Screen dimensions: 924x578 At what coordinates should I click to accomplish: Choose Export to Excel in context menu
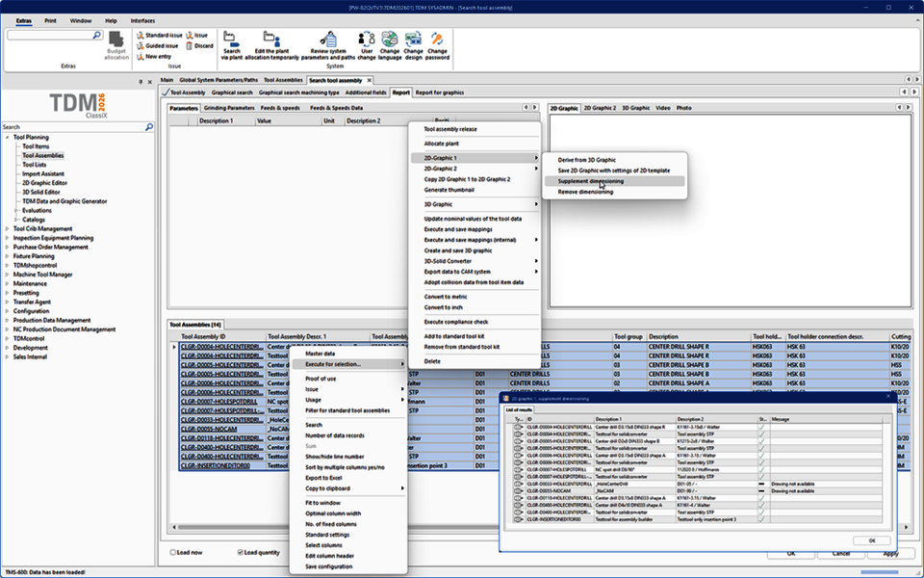(326, 478)
